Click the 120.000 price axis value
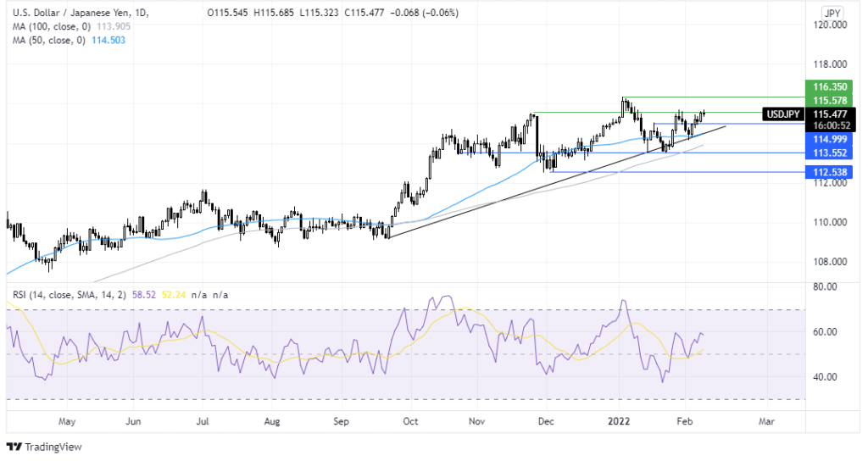Image resolution: width=868 pixels, height=461 pixels. coord(830,25)
